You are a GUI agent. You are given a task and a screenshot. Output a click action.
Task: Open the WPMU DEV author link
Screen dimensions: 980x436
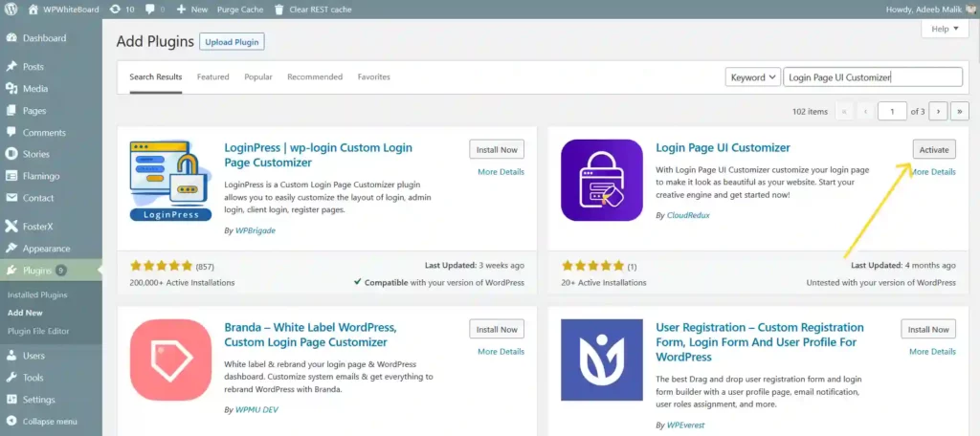tap(256, 410)
